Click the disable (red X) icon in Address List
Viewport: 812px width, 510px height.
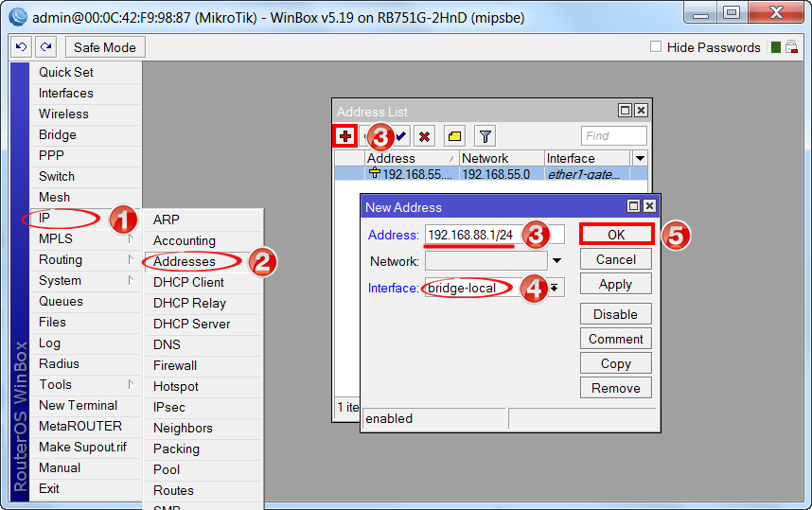[x=424, y=136]
